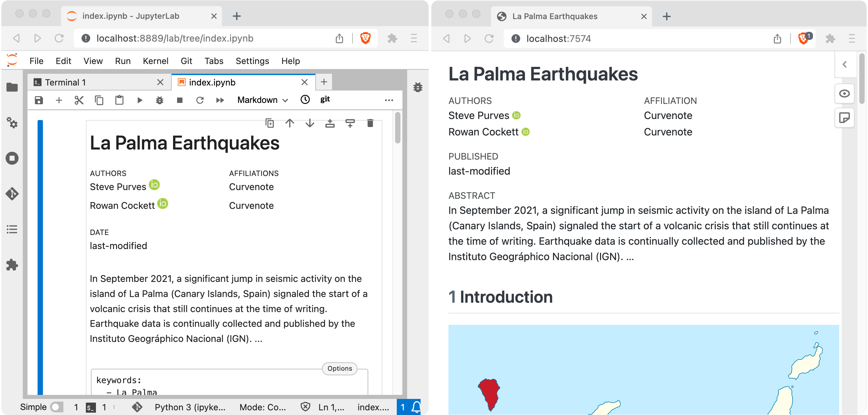Restart kernel and run all cells
This screenshot has height=415, width=868.
(220, 100)
